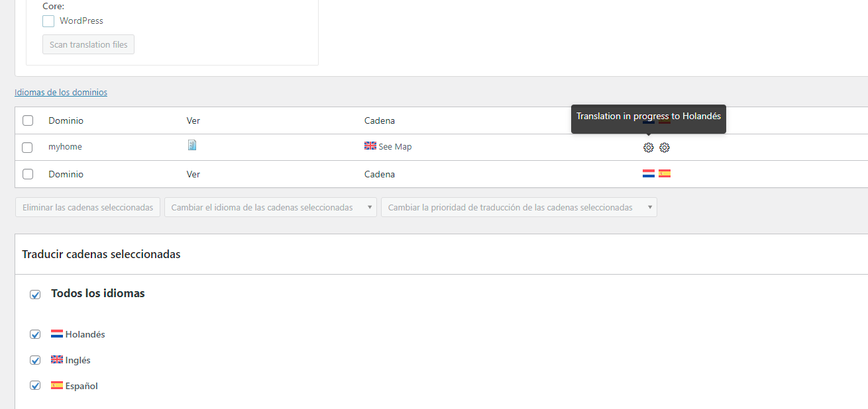Click the UK flag next to Inglés

[57, 360]
